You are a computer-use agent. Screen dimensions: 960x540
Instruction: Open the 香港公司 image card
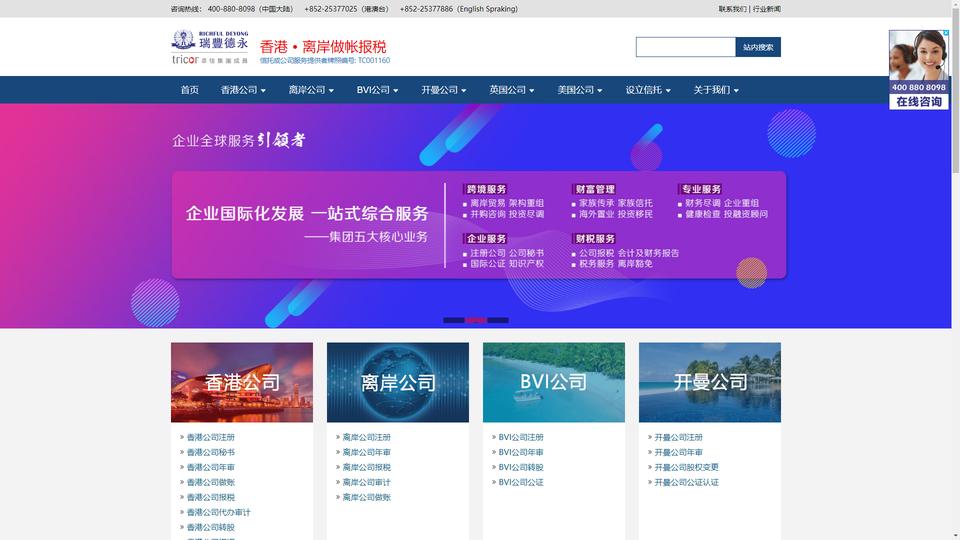[x=242, y=382]
